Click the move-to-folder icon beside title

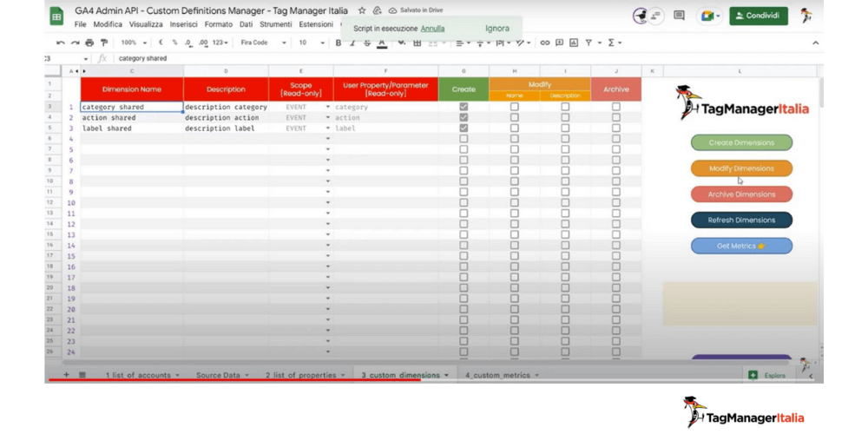coord(378,10)
